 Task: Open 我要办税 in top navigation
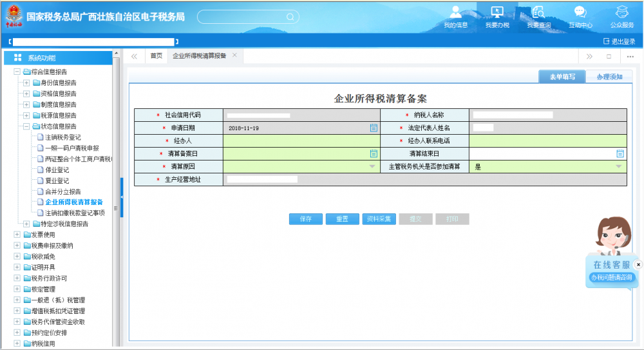point(497,17)
